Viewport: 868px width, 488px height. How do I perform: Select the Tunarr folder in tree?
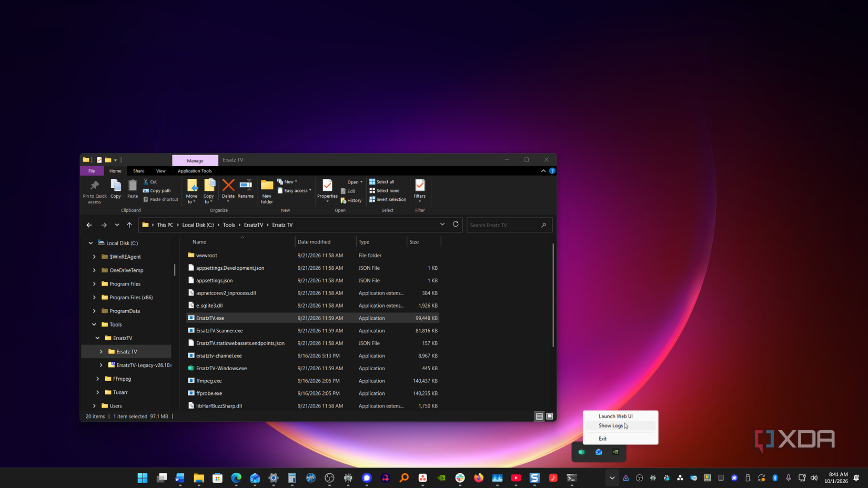[120, 392]
